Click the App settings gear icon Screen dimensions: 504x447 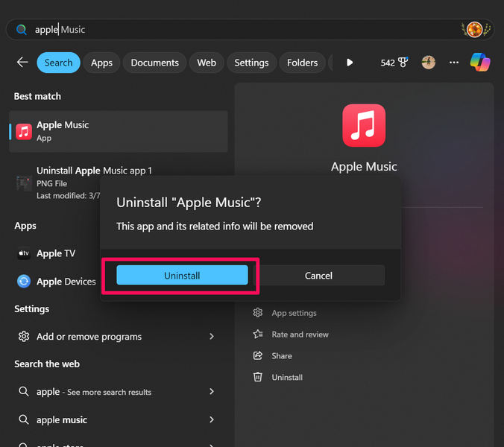[x=258, y=313]
